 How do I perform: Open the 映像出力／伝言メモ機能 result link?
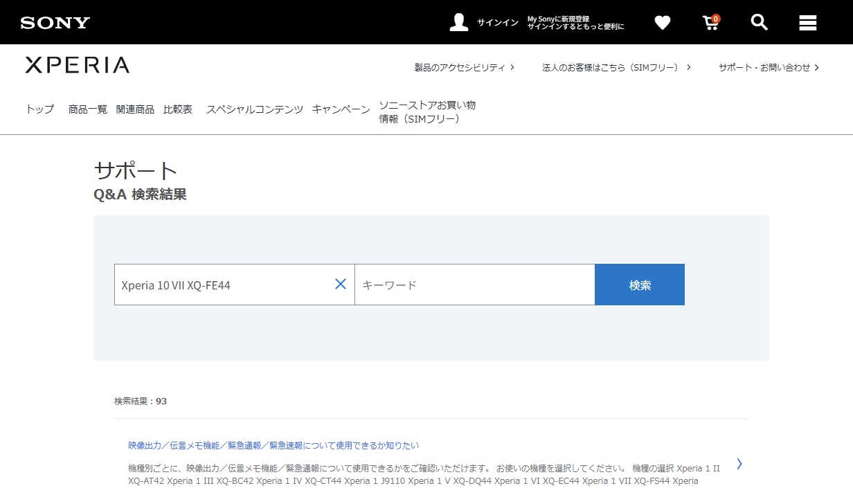273,445
